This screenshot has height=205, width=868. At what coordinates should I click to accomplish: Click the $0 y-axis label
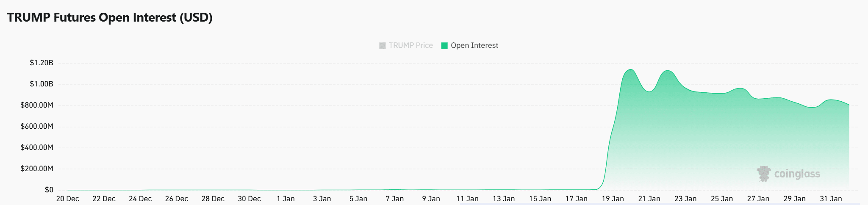pos(49,190)
